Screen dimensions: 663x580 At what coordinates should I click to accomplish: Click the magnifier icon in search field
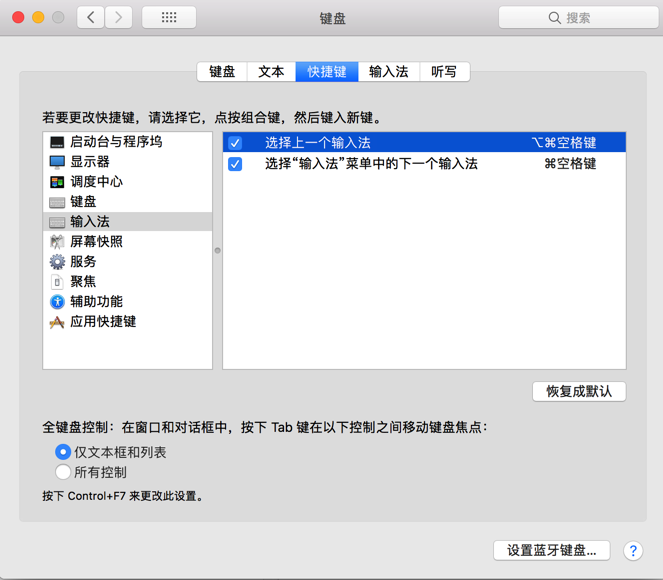point(554,18)
